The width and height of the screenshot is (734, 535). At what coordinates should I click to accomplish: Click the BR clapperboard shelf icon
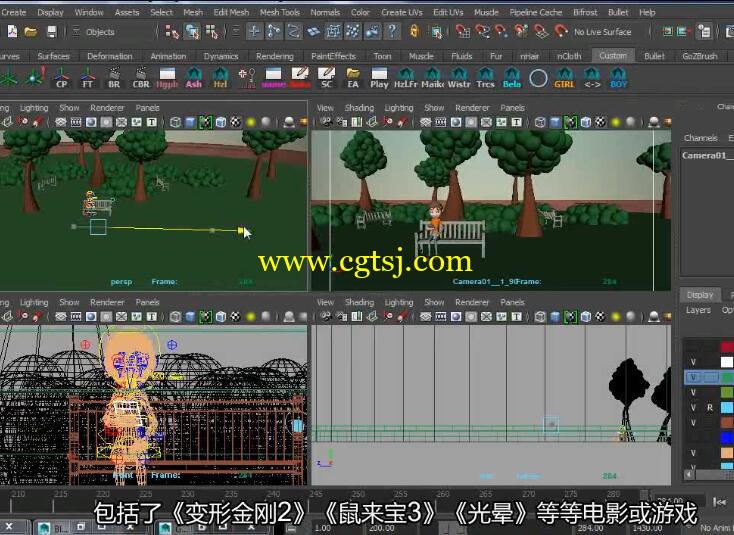[x=114, y=78]
